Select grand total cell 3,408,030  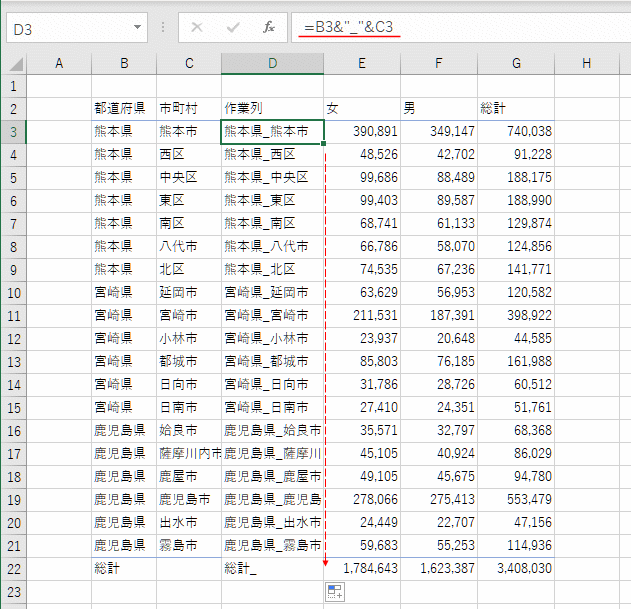(x=516, y=569)
